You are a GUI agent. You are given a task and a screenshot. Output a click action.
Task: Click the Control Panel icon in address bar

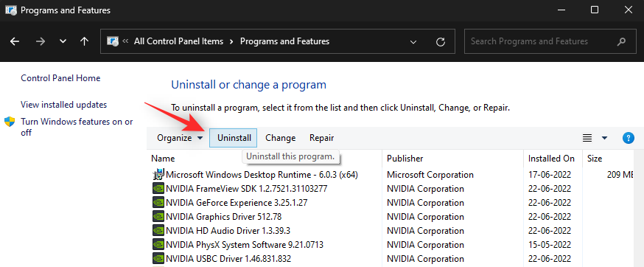tap(113, 41)
